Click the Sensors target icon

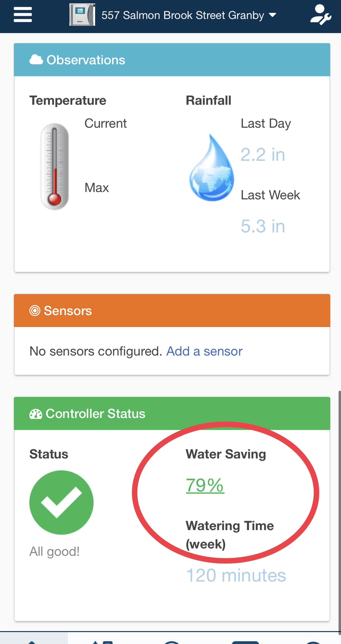(35, 311)
